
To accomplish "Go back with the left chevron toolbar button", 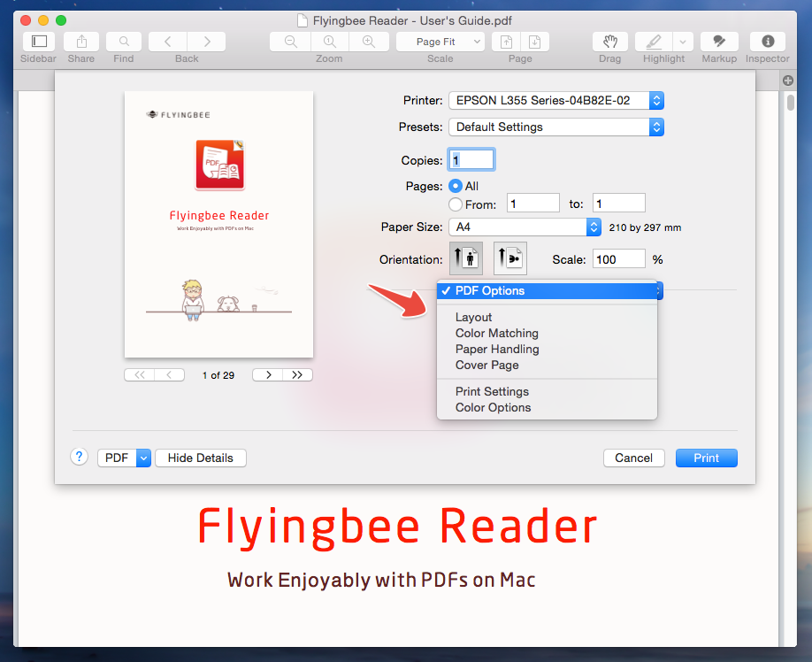I will tap(168, 42).
